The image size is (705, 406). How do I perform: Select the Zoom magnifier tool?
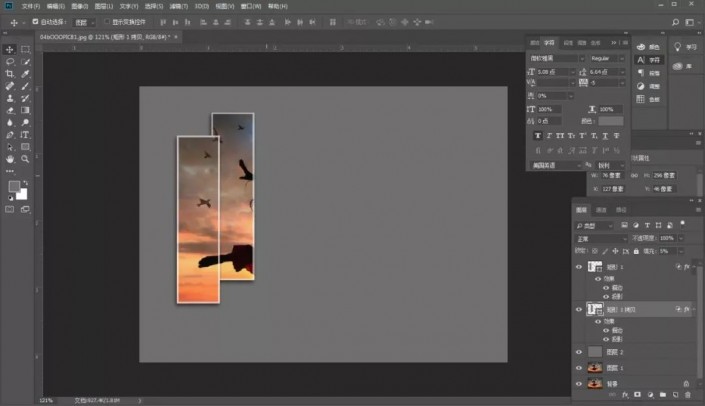[x=26, y=158]
